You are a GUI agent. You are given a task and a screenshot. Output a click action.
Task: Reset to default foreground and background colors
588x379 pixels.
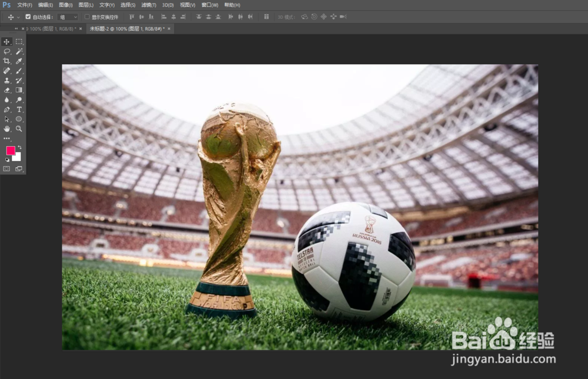(7, 160)
